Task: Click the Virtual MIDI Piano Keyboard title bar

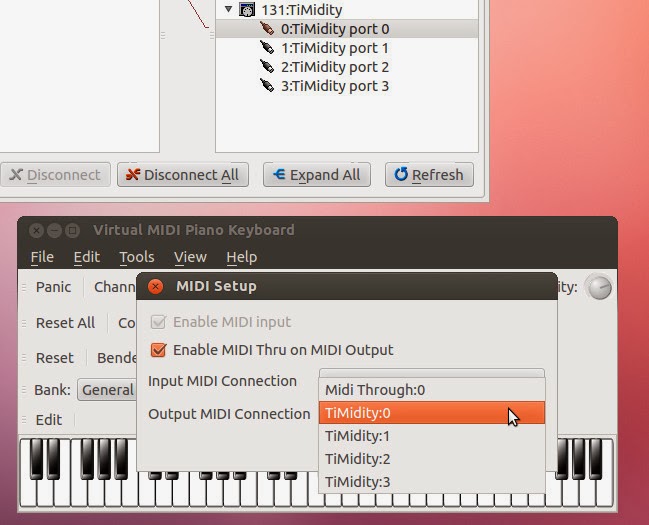Action: point(317,230)
